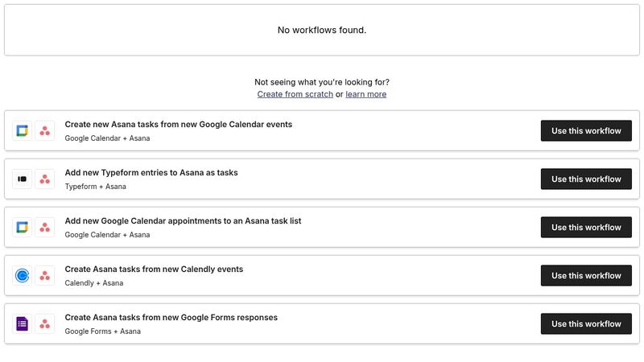Viewport: 644px width, 362px height.
Task: Open the "Create from scratch" link
Action: click(x=295, y=94)
